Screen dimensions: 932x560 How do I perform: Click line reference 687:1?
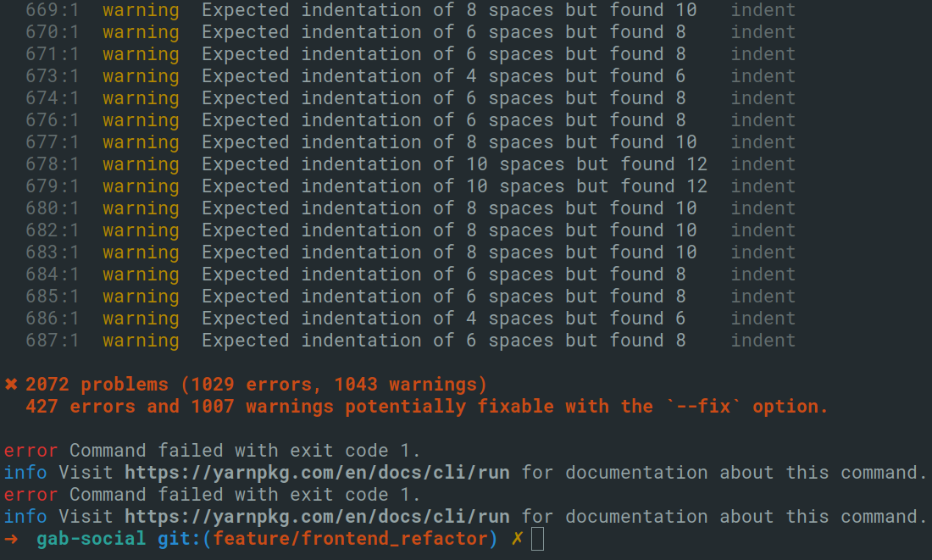tap(53, 341)
